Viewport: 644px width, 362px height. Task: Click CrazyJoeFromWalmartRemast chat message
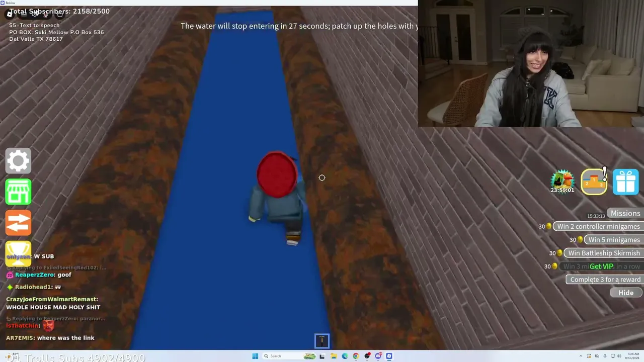tap(53, 303)
